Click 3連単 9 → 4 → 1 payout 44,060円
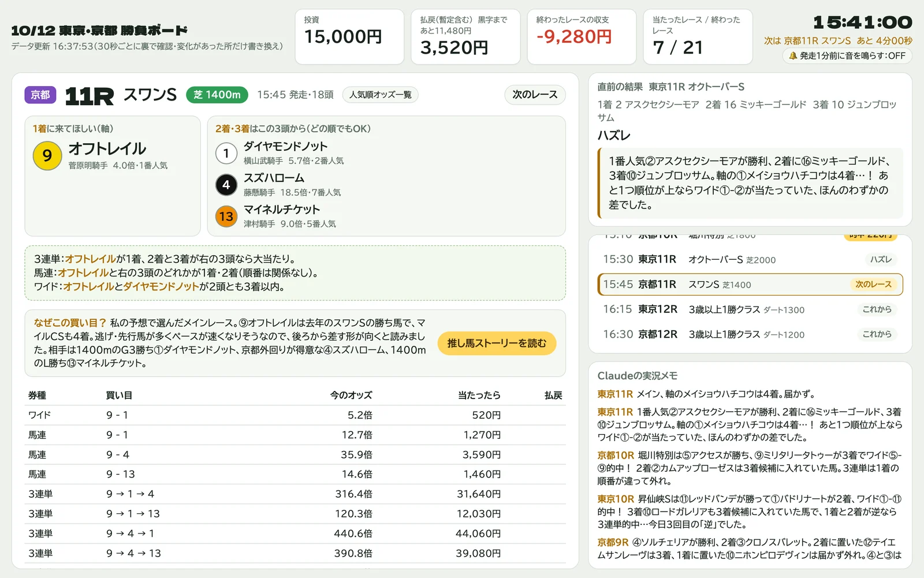 pos(478,534)
